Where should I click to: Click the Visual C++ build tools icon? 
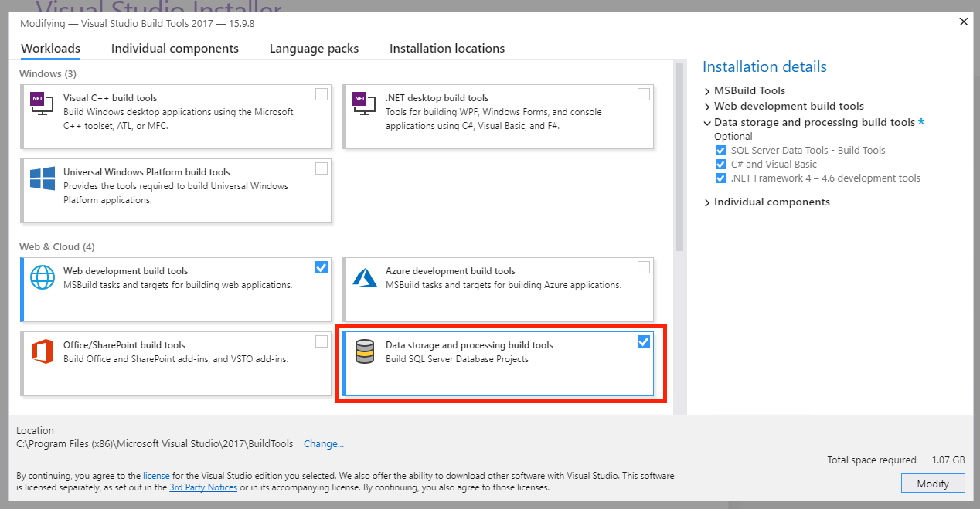coord(42,104)
